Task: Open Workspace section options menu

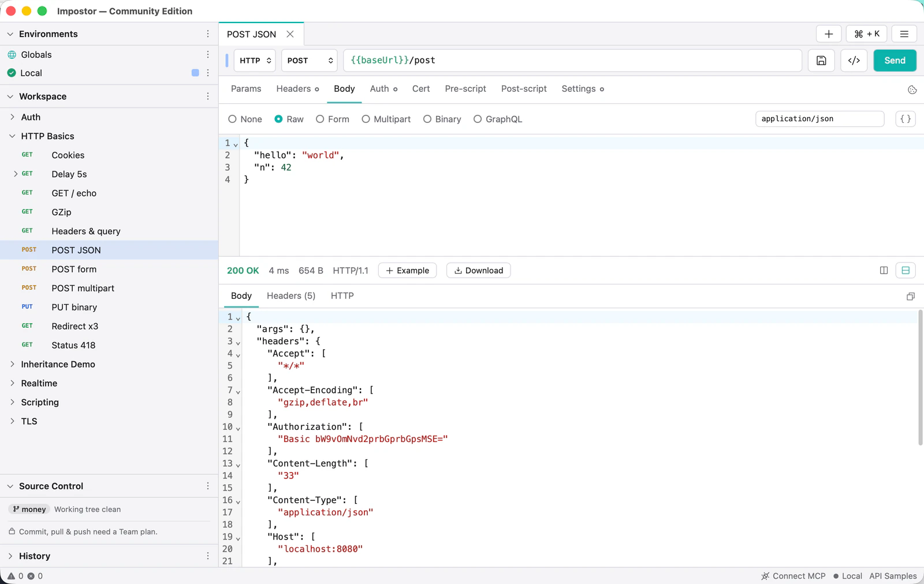Action: coord(208,96)
